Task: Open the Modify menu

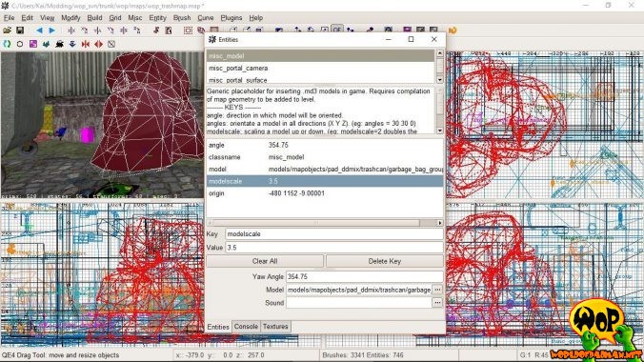Action: (x=70, y=18)
